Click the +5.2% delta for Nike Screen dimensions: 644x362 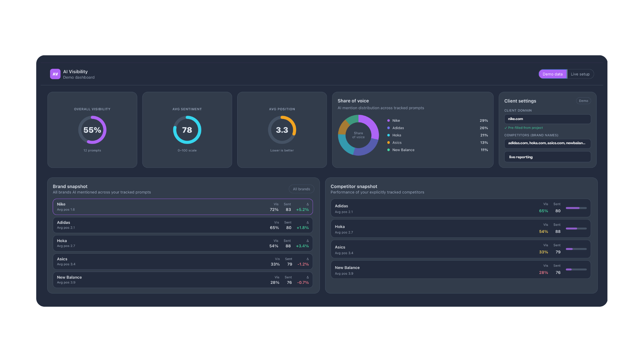pyautogui.click(x=302, y=210)
